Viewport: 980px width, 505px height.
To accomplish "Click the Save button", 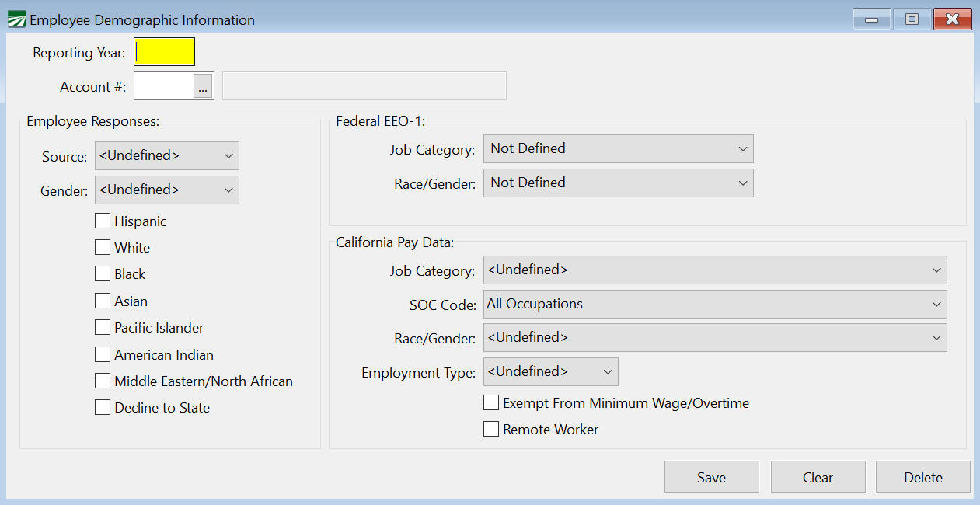I will 711,477.
